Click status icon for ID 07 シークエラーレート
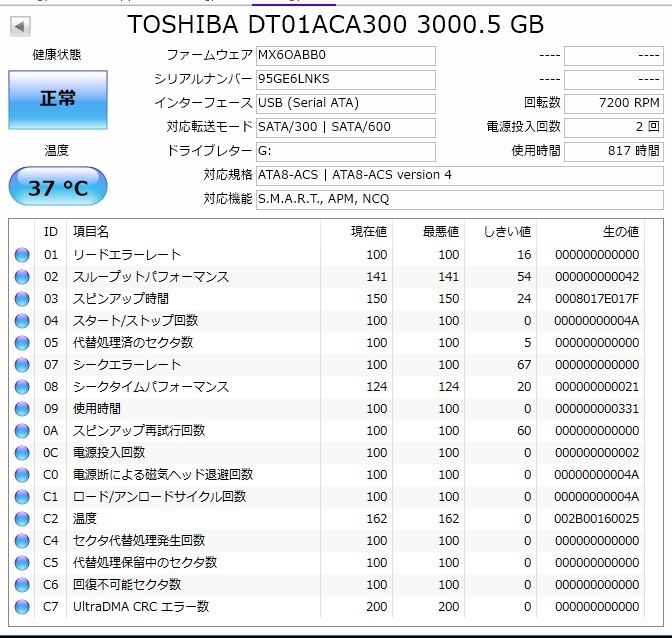Viewport: 672px width, 638px height. tap(22, 365)
